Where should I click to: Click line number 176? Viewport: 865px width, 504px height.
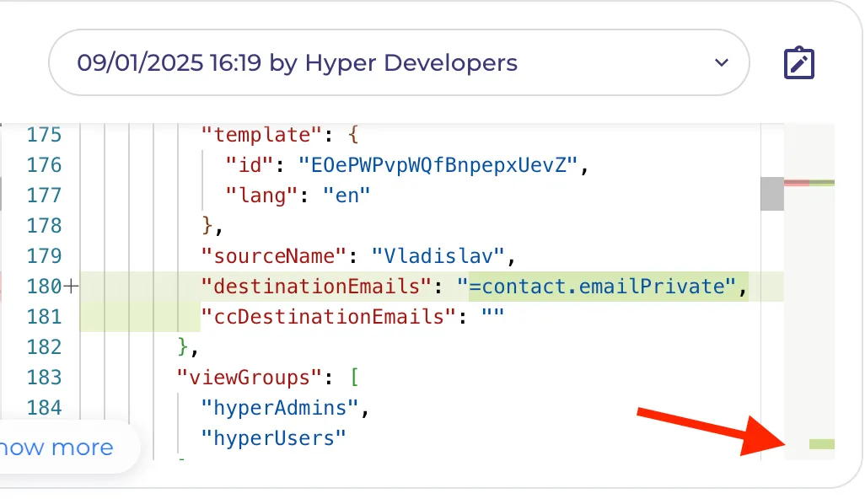tap(44, 165)
